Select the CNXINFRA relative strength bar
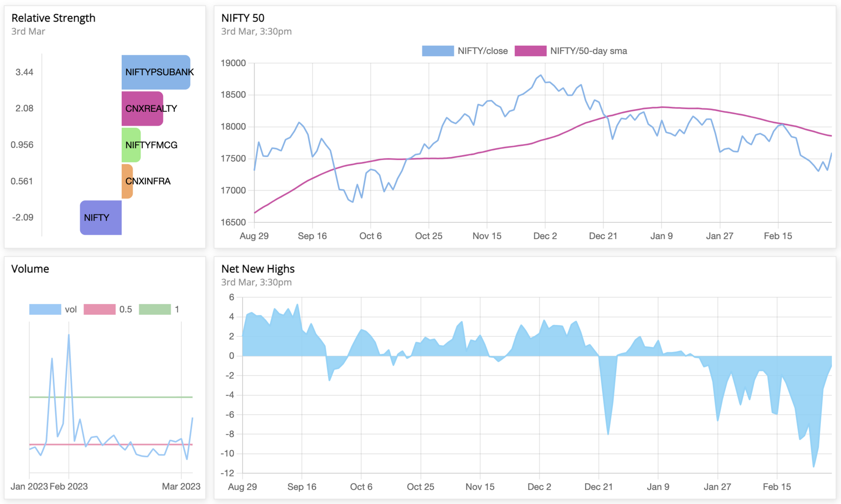Image resolution: width=841 pixels, height=504 pixels. click(x=127, y=181)
